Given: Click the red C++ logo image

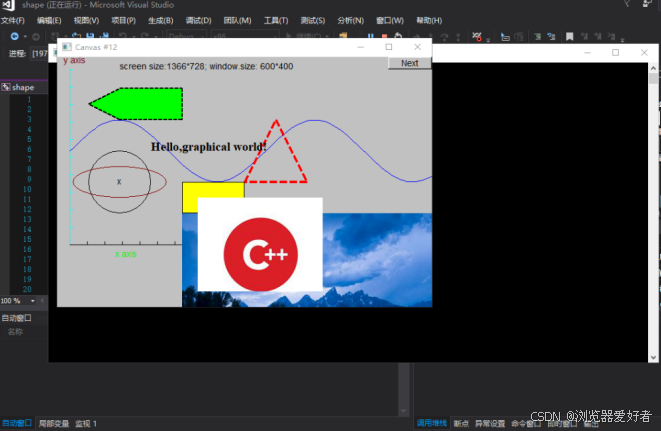Looking at the screenshot, I should coord(261,254).
